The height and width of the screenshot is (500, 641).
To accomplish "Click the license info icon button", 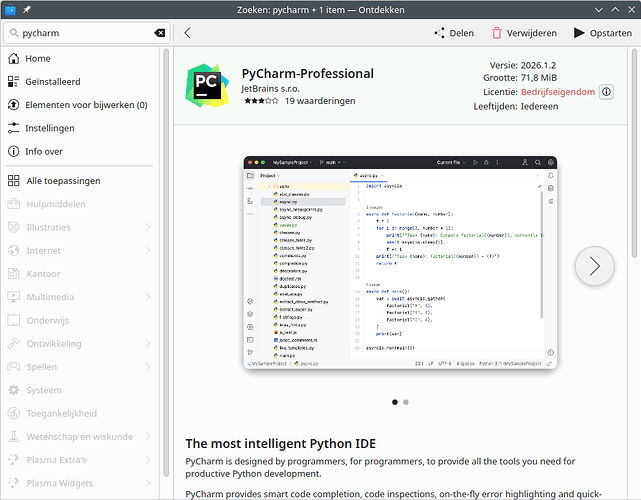I will [606, 92].
